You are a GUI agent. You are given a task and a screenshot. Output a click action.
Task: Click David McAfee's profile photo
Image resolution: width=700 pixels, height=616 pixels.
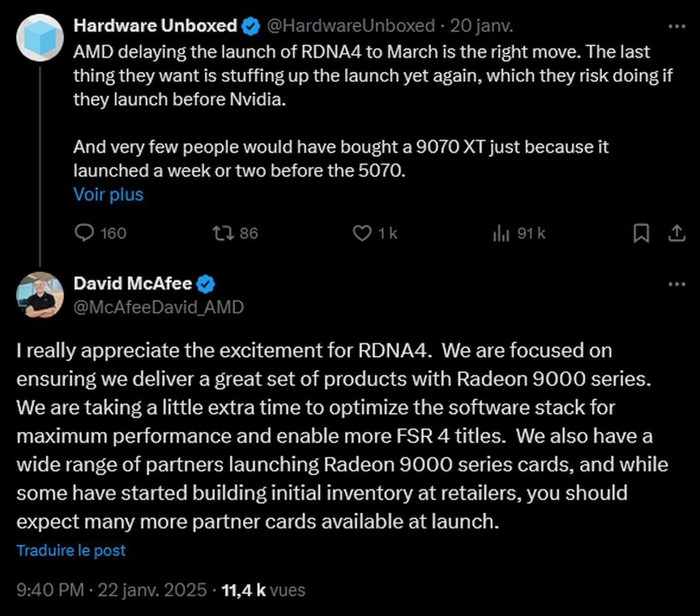pos(40,295)
